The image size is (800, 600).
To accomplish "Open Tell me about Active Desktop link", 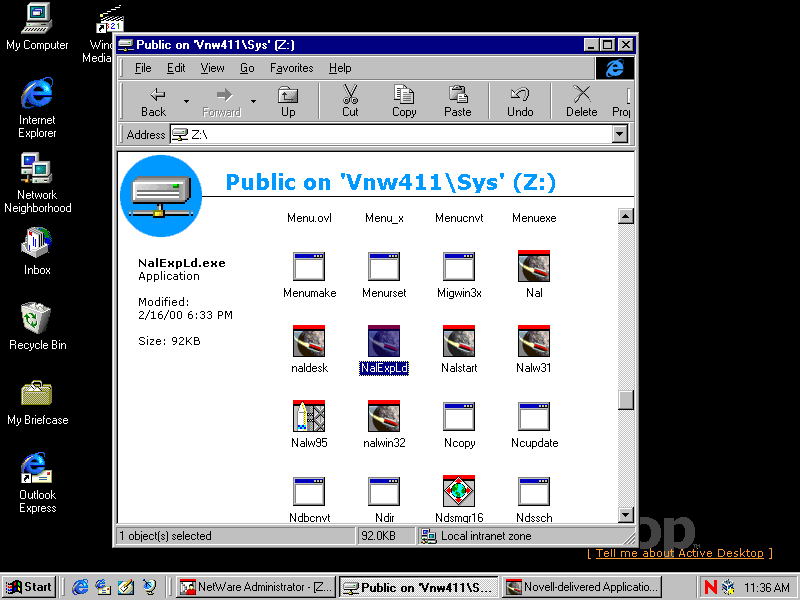I will (680, 553).
